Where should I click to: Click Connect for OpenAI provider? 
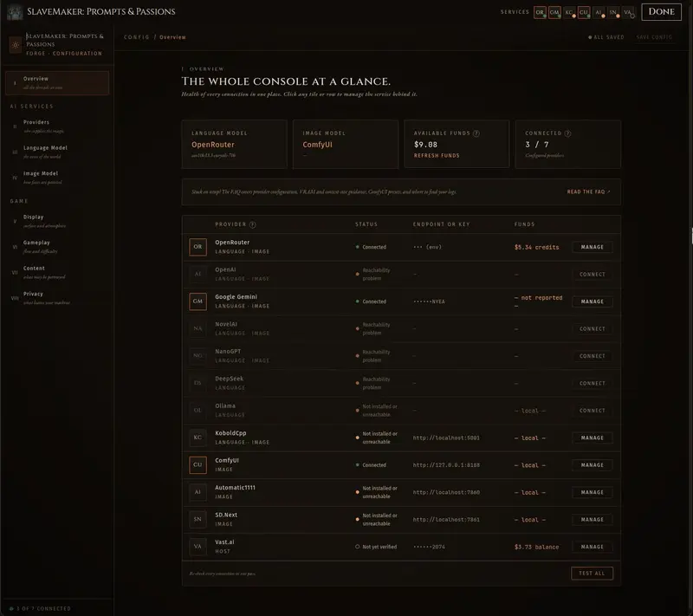coord(593,275)
